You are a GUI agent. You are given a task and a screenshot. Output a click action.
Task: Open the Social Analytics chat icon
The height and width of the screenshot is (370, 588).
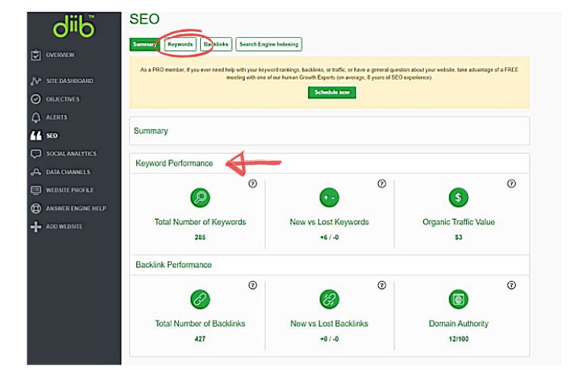[x=36, y=153]
